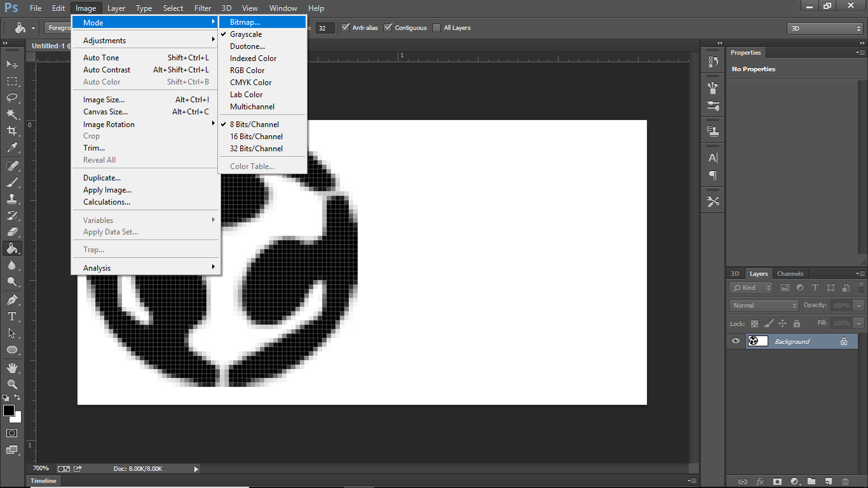Choose Bitmap from the Mode submenu
The height and width of the screenshot is (488, 868).
[262, 22]
